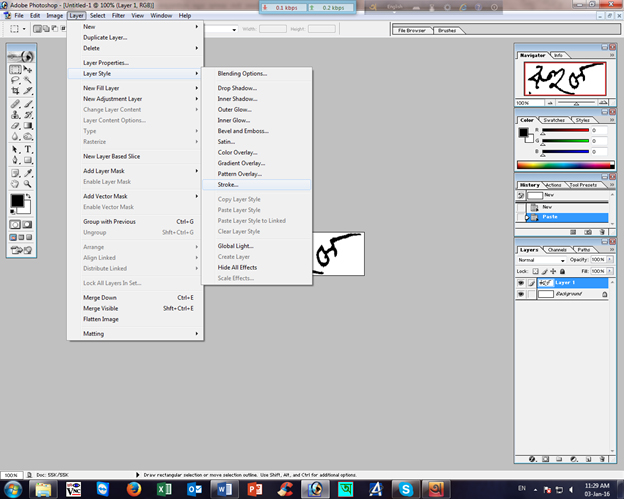The width and height of the screenshot is (624, 499).
Task: Click Jump to ImageReady icon
Action: click(21, 250)
